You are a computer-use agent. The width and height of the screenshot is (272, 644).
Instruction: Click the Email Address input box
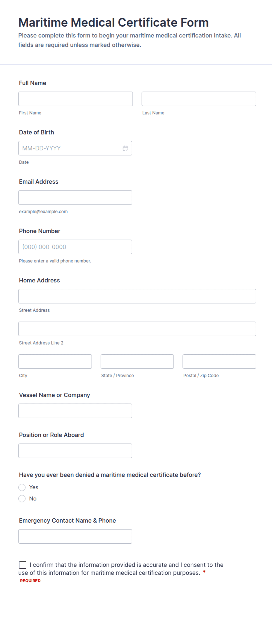[75, 198]
